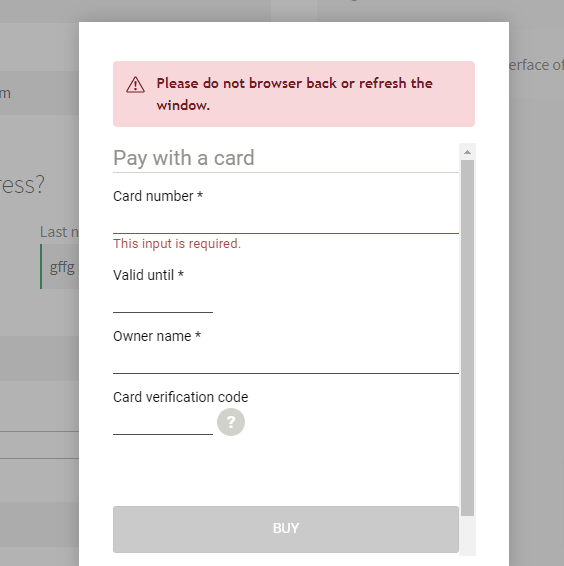Open the card verification code help icon
The width and height of the screenshot is (564, 566).
point(231,422)
